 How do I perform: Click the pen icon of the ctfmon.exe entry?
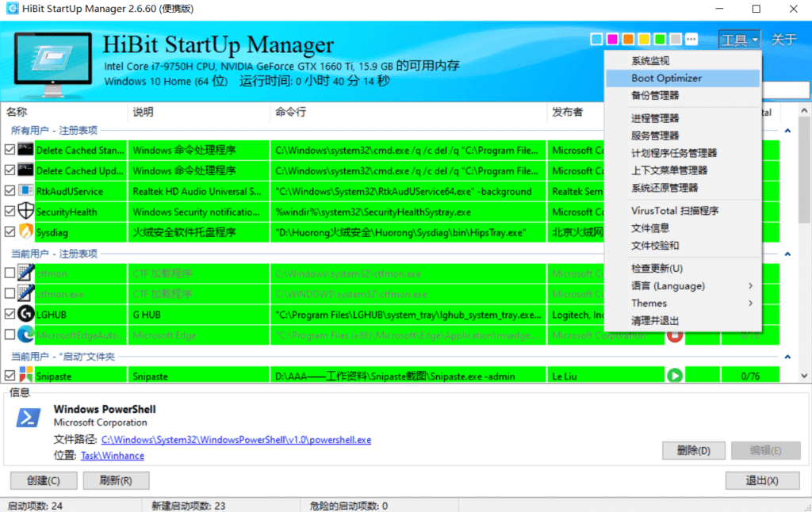click(x=25, y=293)
